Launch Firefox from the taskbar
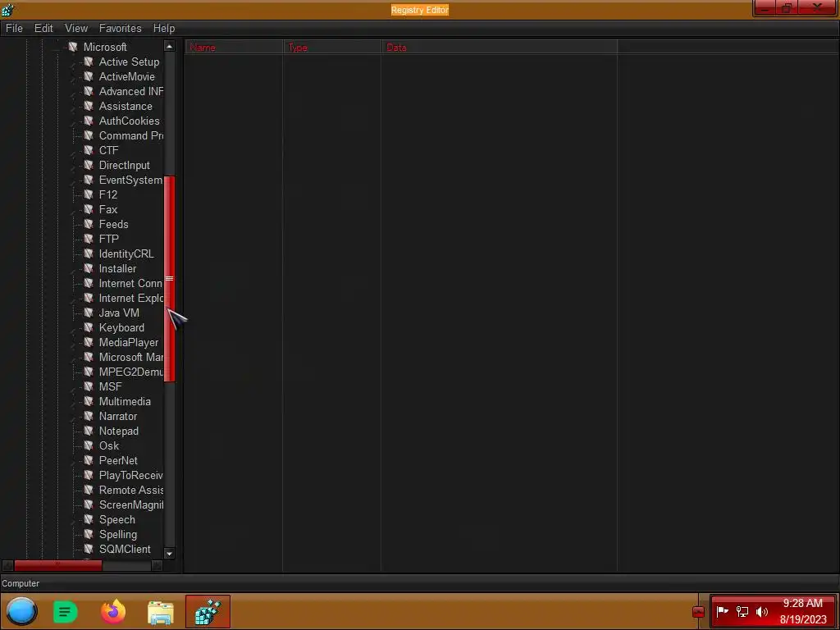 click(113, 612)
